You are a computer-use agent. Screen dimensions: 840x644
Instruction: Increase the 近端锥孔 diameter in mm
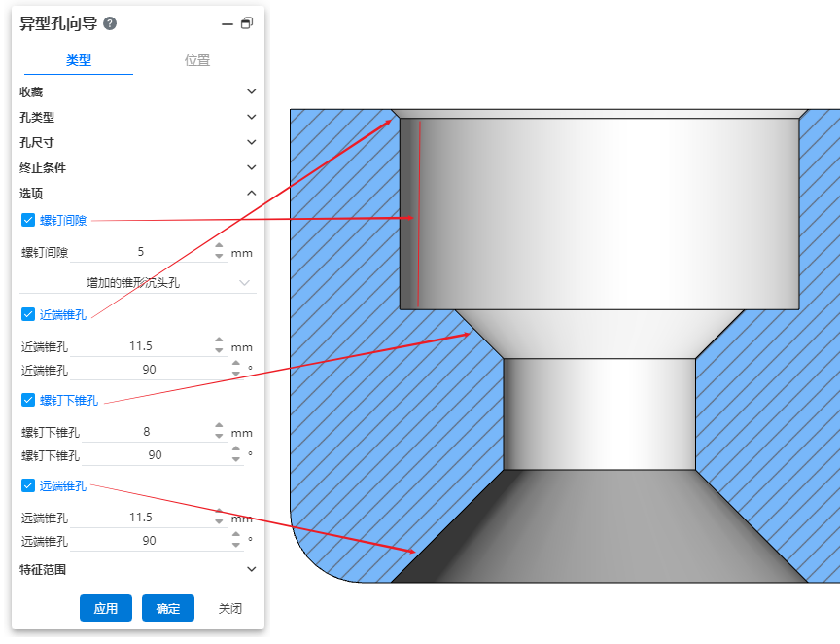[x=219, y=340]
